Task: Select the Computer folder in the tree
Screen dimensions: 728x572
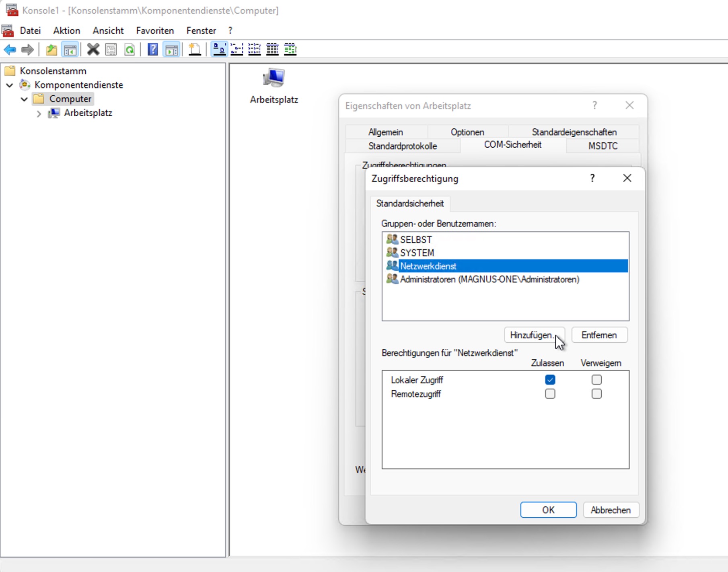Action: (63, 99)
